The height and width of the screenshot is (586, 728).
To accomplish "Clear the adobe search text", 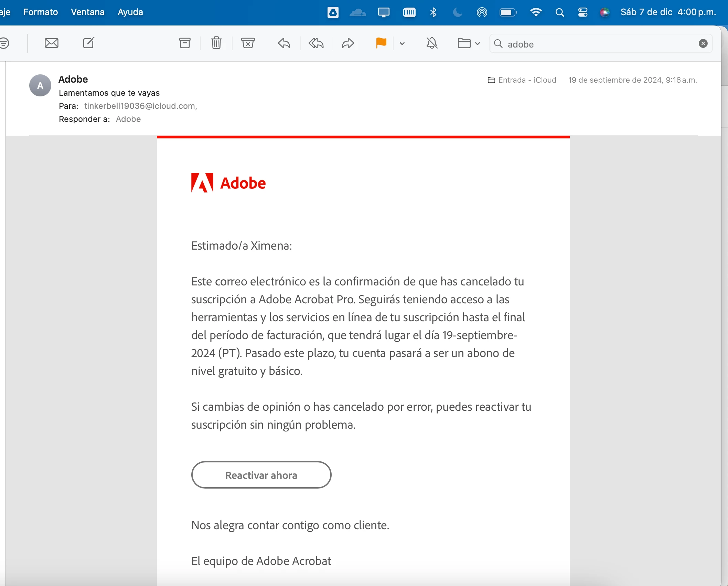I will pos(703,43).
